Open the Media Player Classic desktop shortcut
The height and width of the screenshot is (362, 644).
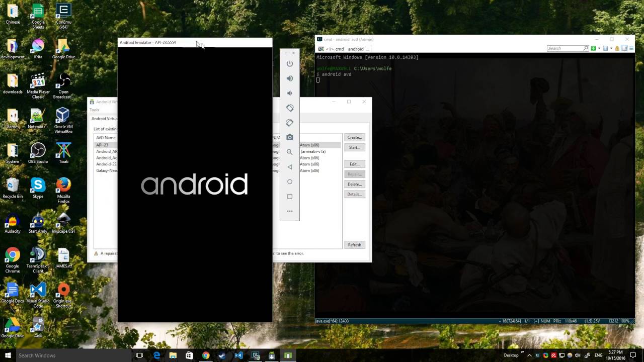point(38,83)
